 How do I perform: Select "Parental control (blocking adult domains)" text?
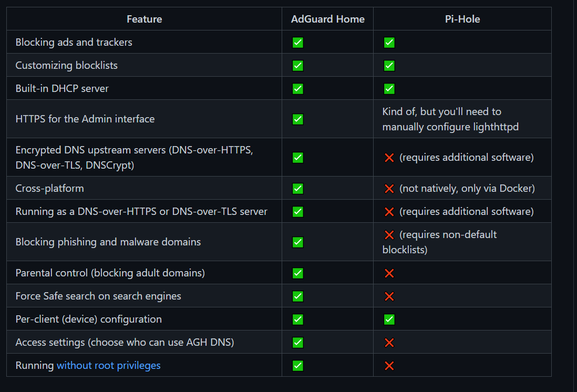(110, 273)
